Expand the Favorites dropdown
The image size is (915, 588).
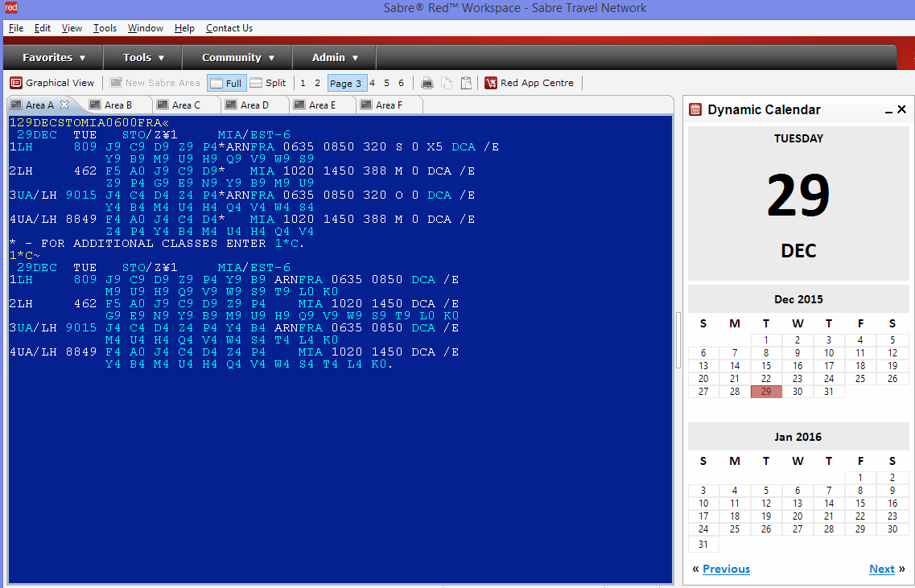54,57
